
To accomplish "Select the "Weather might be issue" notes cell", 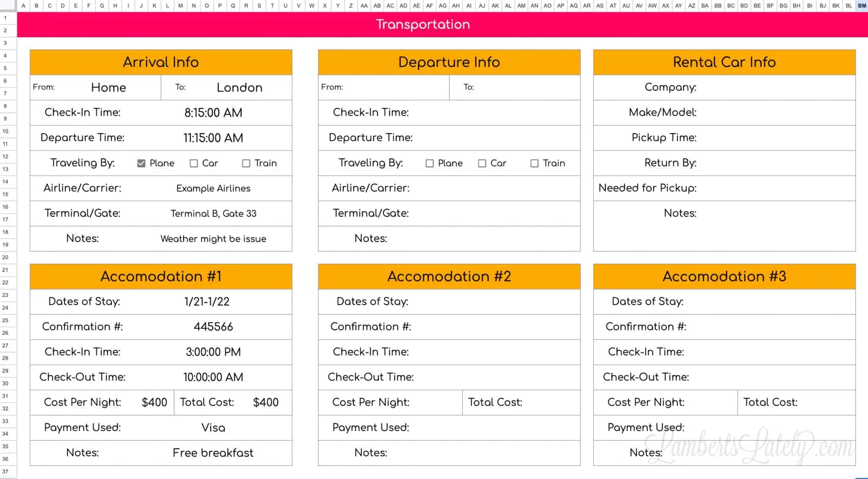I will point(213,238).
